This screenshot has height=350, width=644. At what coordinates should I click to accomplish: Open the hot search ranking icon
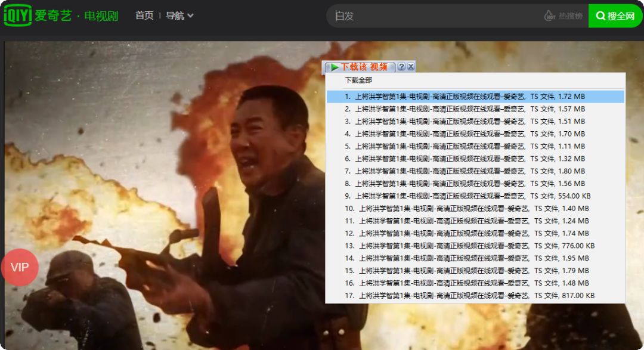[550, 16]
